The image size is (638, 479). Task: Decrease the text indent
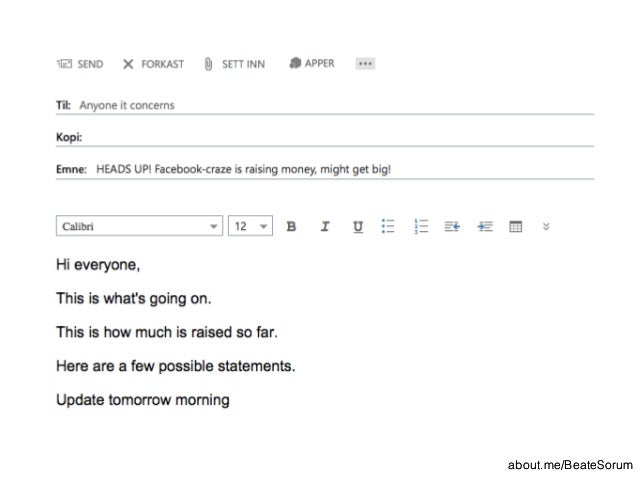[452, 226]
